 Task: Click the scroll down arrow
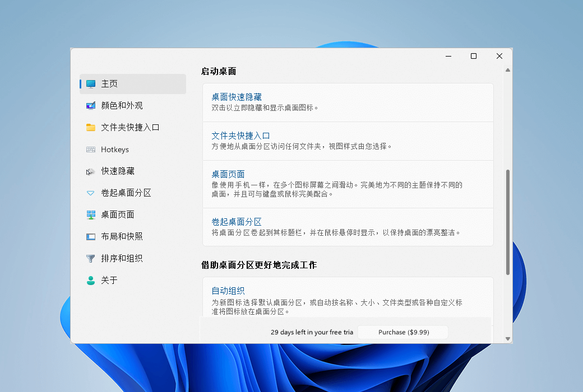(507, 339)
